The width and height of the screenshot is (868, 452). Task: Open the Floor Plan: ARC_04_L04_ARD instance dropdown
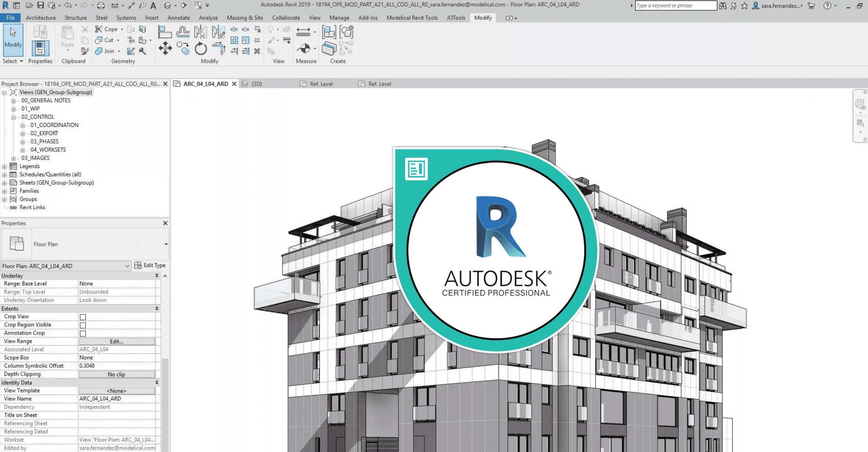click(127, 266)
